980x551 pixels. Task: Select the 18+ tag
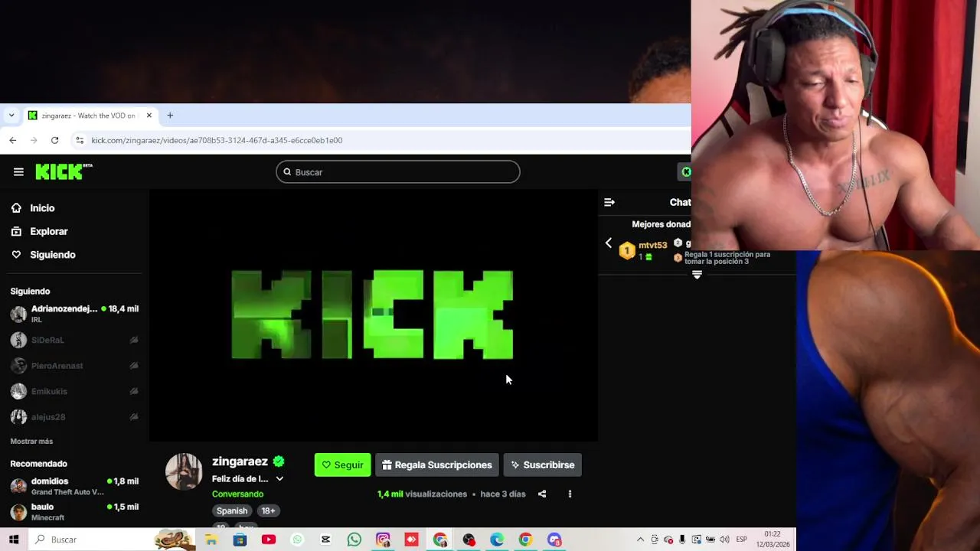[x=268, y=511]
